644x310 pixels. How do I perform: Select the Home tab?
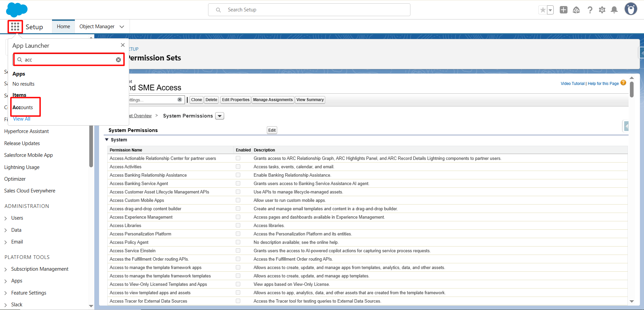[x=63, y=27]
